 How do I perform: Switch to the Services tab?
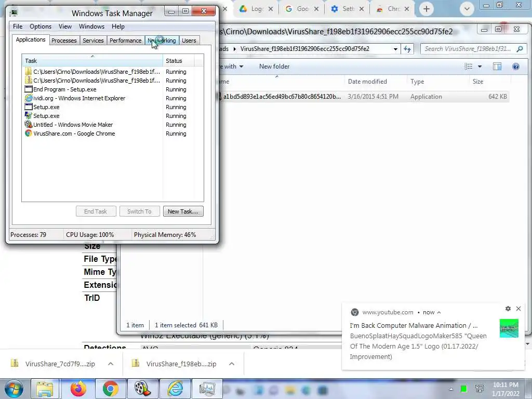[x=93, y=41]
